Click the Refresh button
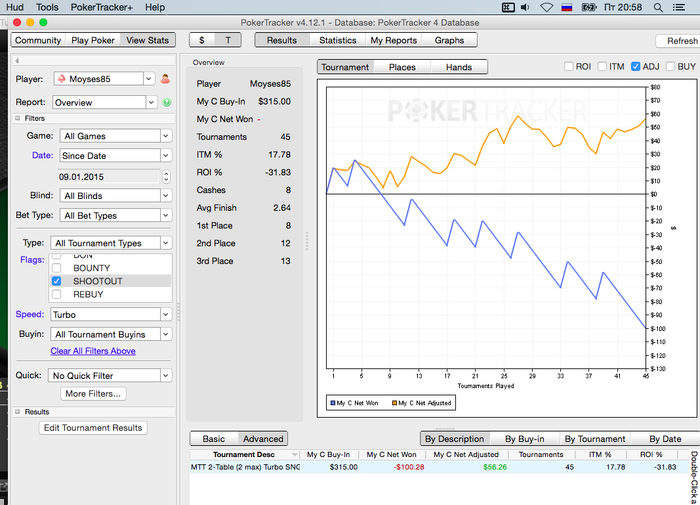 [x=677, y=41]
